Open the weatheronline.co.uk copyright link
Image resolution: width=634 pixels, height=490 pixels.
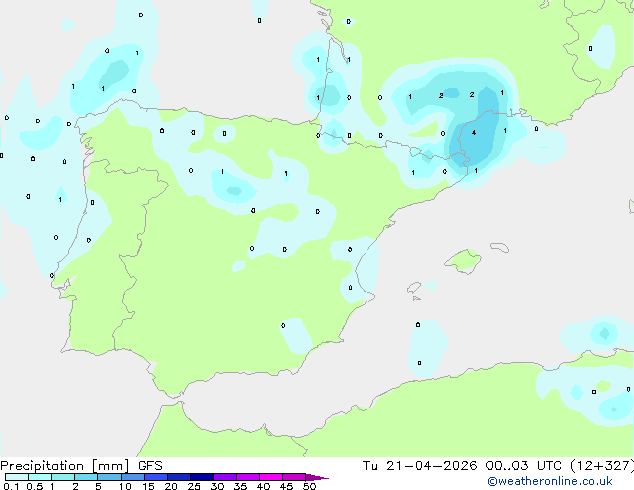click(549, 481)
